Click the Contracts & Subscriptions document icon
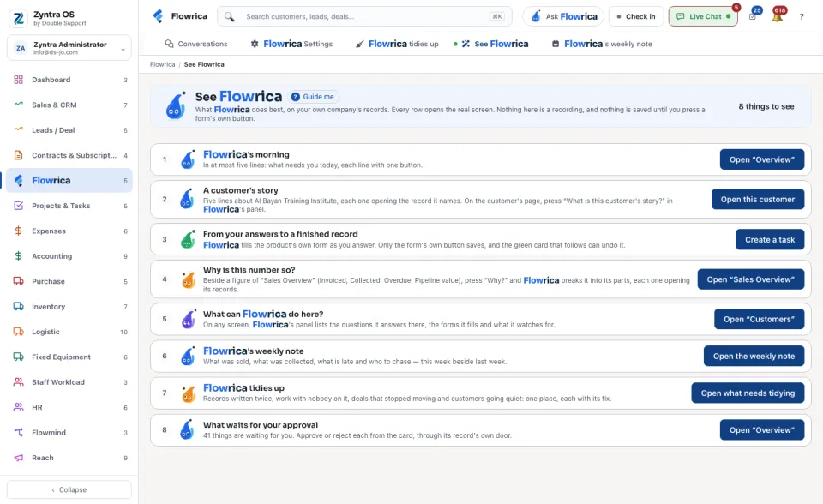 18,155
